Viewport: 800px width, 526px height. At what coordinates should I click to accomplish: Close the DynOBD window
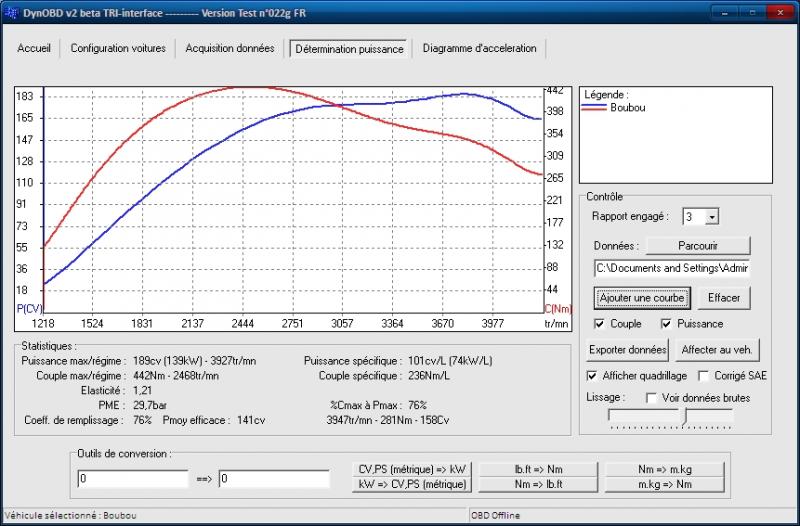[x=780, y=12]
